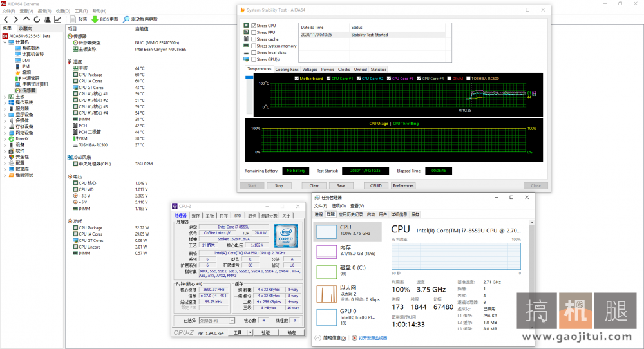Switch to the Statistics tab

(x=378, y=70)
